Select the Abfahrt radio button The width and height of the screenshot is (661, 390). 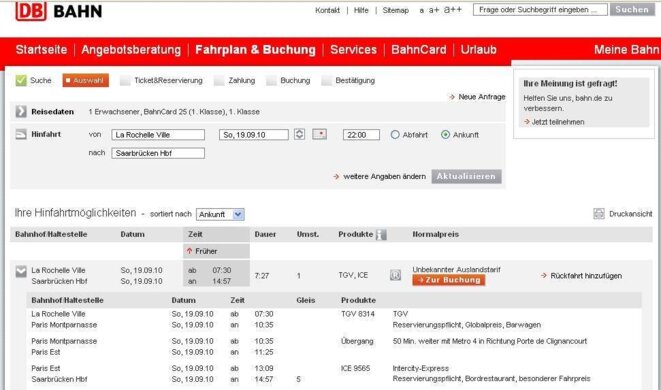point(395,135)
